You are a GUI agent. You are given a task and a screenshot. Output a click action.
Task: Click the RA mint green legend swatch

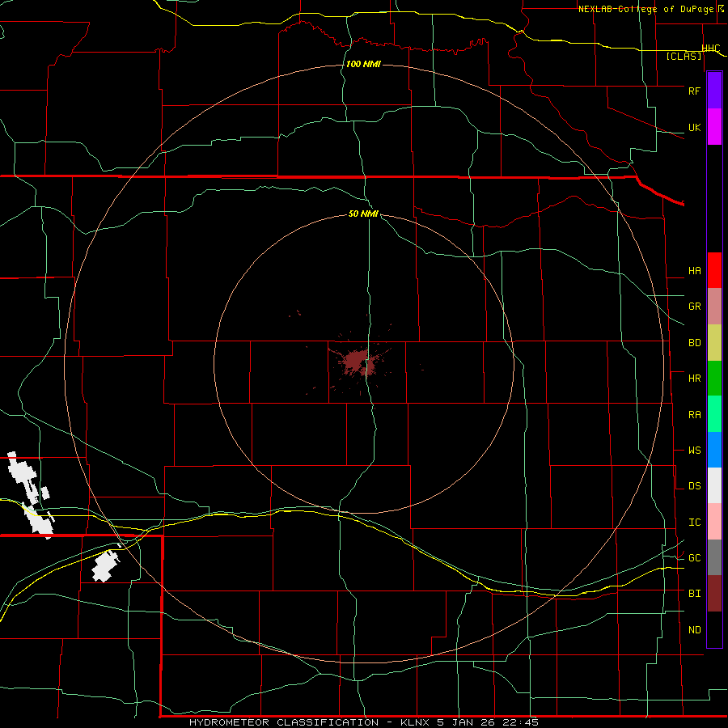tap(714, 414)
